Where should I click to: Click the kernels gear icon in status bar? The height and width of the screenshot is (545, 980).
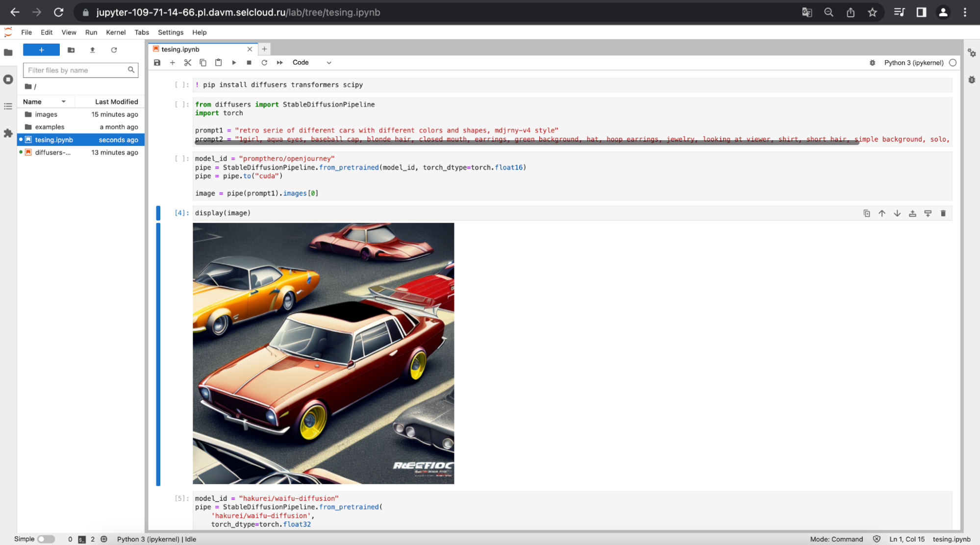[x=104, y=539]
